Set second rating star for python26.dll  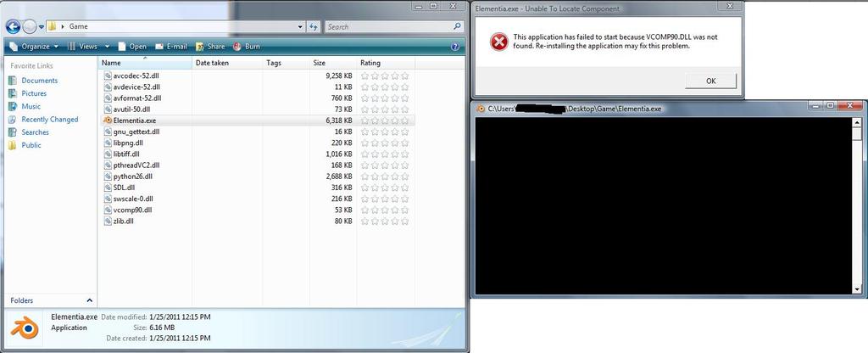375,176
